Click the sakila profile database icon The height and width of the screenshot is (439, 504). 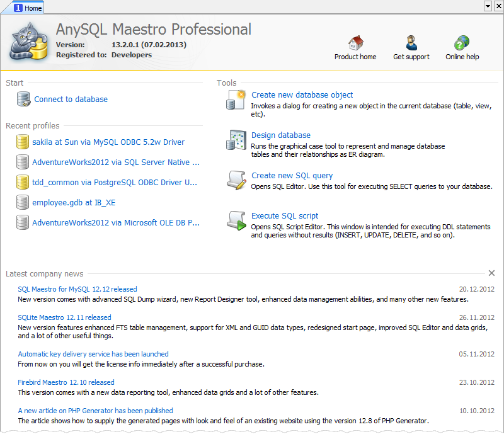click(23, 142)
